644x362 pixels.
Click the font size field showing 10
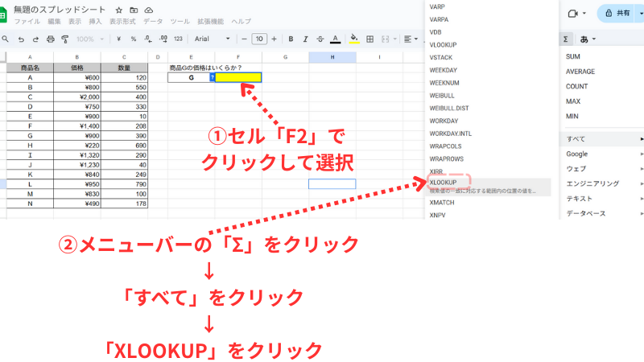pyautogui.click(x=259, y=39)
